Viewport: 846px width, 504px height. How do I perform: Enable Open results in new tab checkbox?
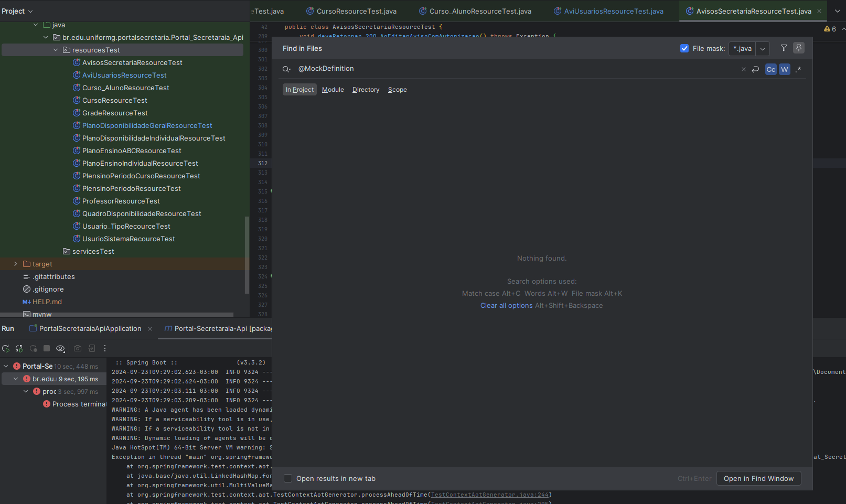(x=288, y=478)
